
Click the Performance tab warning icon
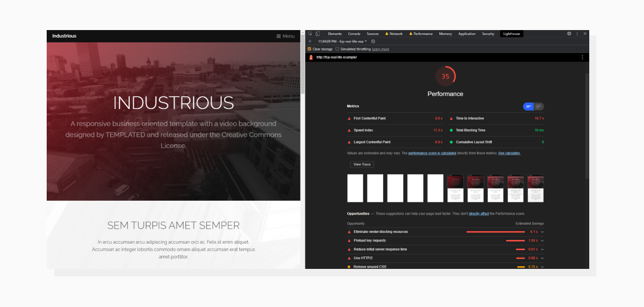[411, 34]
